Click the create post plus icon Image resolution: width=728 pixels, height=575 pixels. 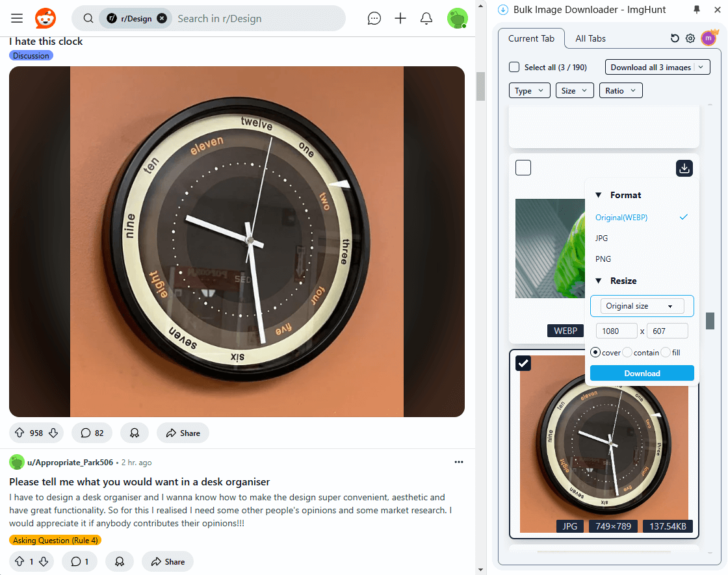pyautogui.click(x=400, y=18)
